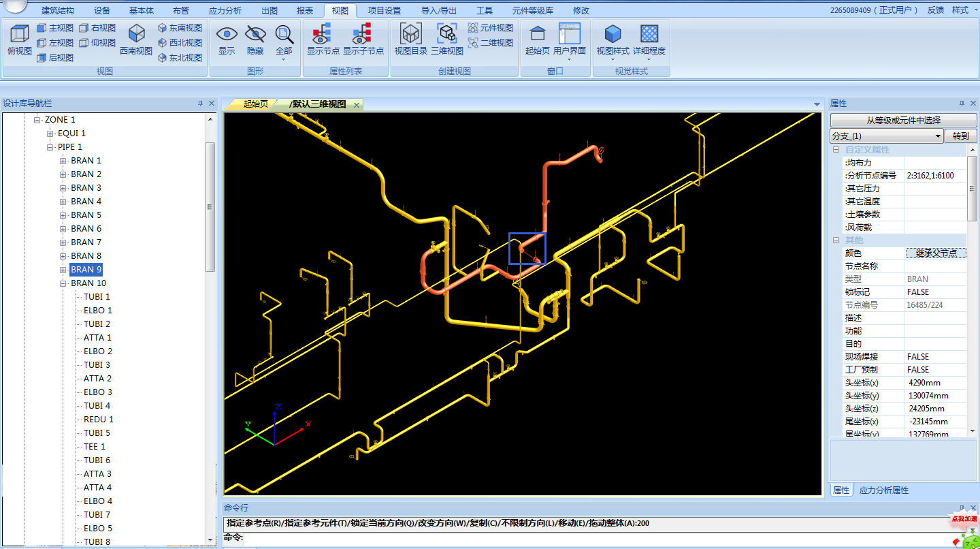The image size is (980, 549).
Task: Collapse the BRAN 10 tree node
Action: coord(63,283)
